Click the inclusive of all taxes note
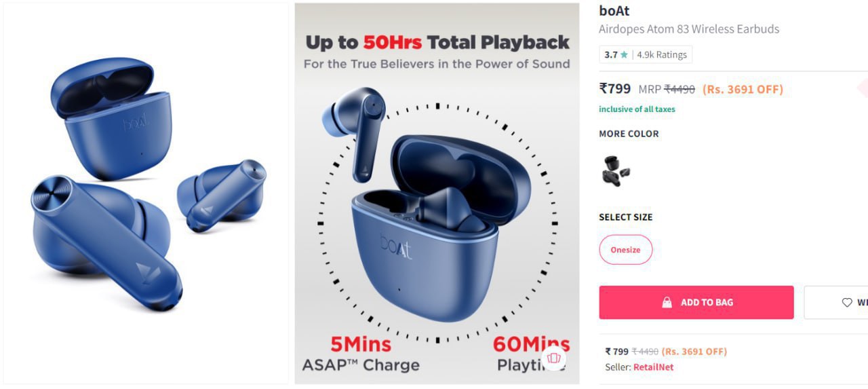 tap(637, 109)
